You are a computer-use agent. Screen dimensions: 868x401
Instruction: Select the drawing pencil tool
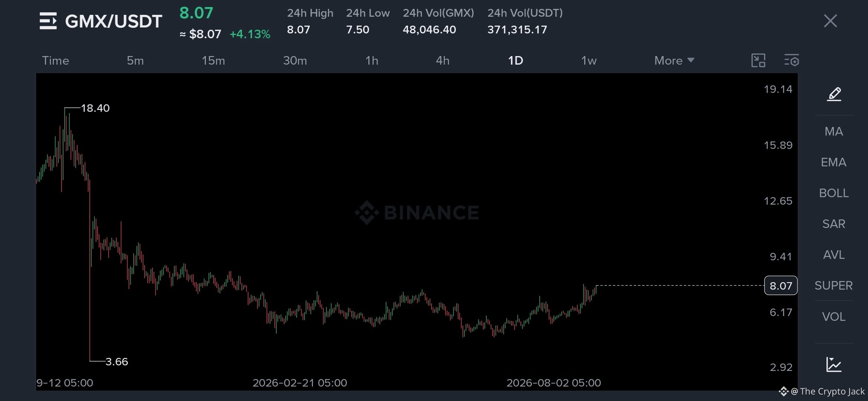point(834,94)
